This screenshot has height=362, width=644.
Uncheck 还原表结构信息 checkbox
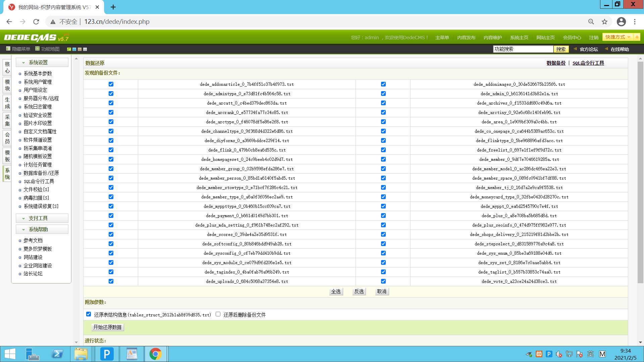pyautogui.click(x=89, y=314)
